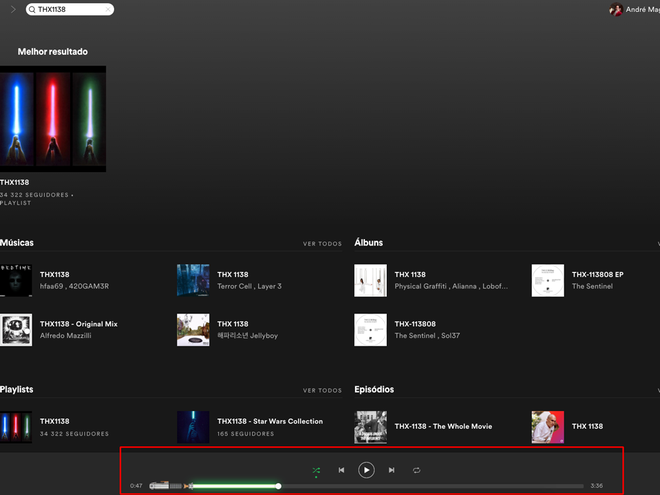Click artist name Alfredo Mazzilli
Image resolution: width=660 pixels, height=495 pixels.
click(65, 335)
